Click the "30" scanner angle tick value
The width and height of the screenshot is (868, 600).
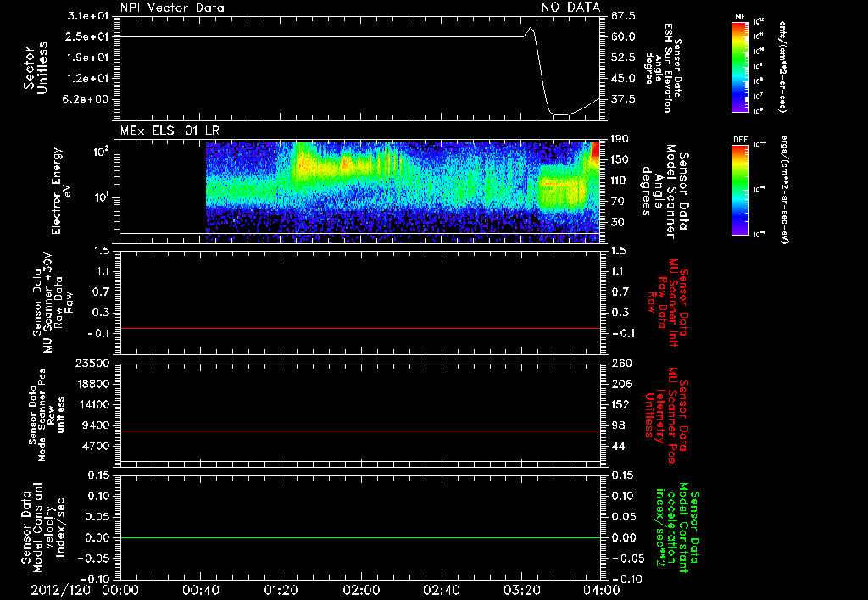coord(617,223)
